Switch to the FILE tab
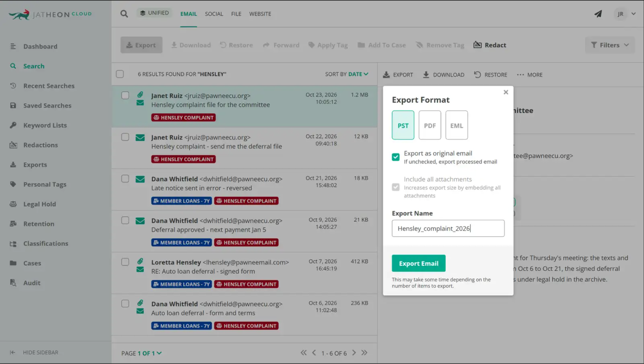 point(236,14)
